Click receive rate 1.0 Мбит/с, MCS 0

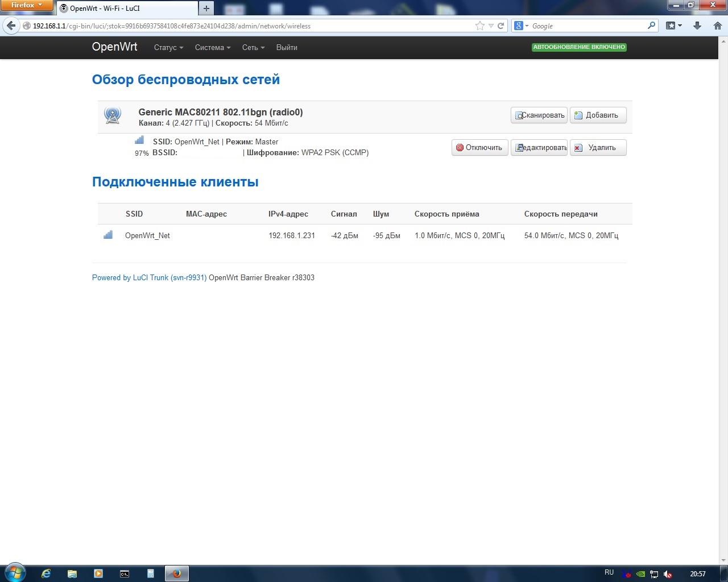(x=460, y=236)
